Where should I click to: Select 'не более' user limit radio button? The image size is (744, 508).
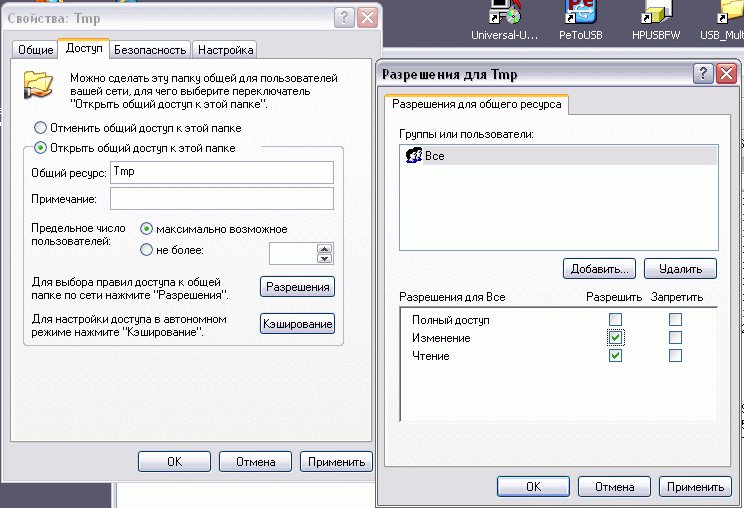coord(147,250)
